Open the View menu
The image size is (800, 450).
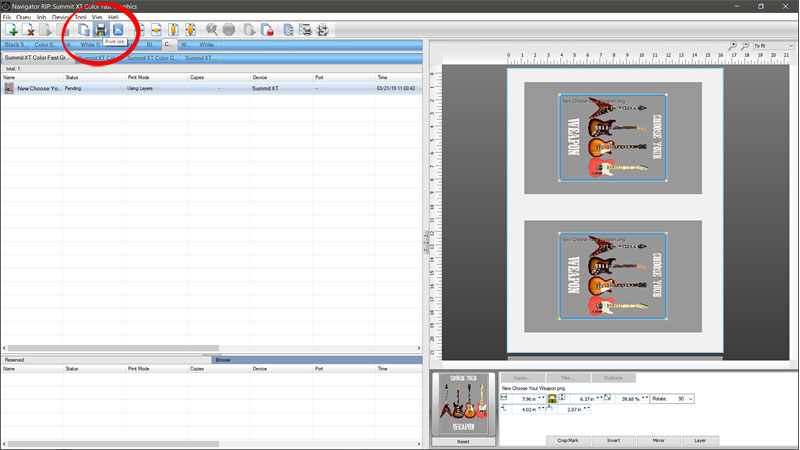97,17
